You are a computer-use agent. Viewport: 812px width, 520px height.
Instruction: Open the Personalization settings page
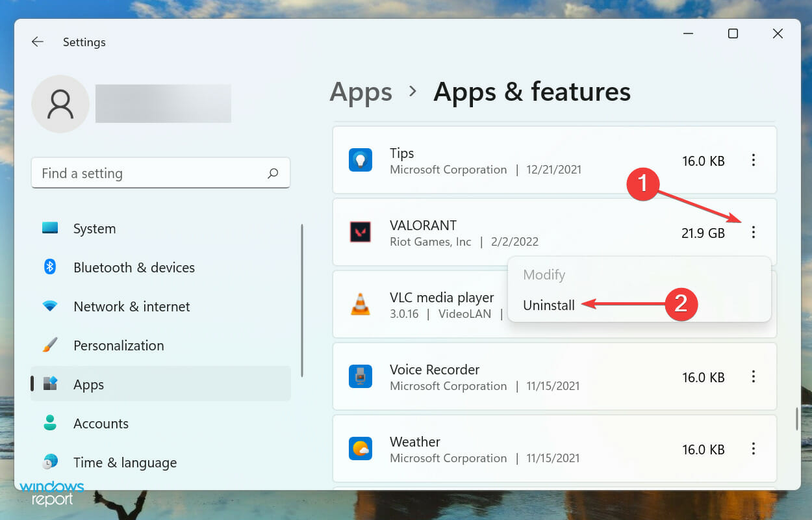(x=118, y=346)
